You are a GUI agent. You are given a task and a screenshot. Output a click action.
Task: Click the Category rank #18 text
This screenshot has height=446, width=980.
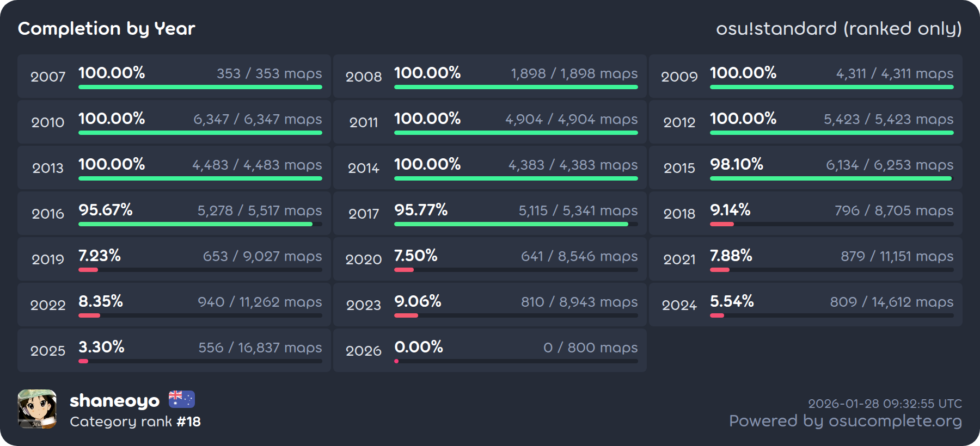click(x=135, y=422)
